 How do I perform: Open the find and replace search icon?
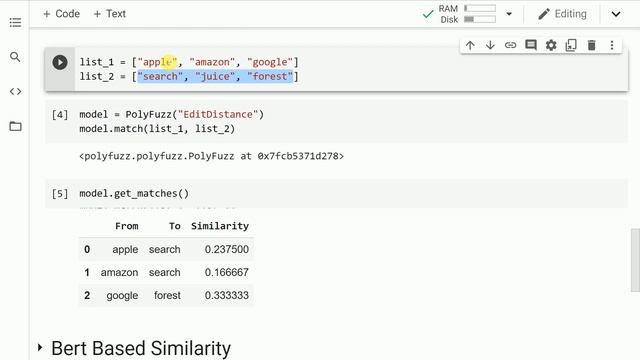(x=15, y=57)
